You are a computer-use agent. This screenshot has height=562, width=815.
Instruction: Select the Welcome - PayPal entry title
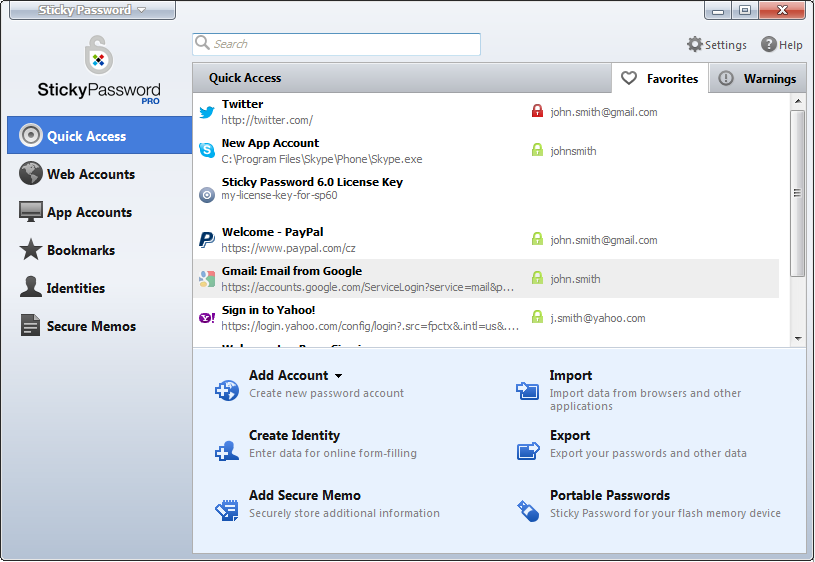click(272, 232)
